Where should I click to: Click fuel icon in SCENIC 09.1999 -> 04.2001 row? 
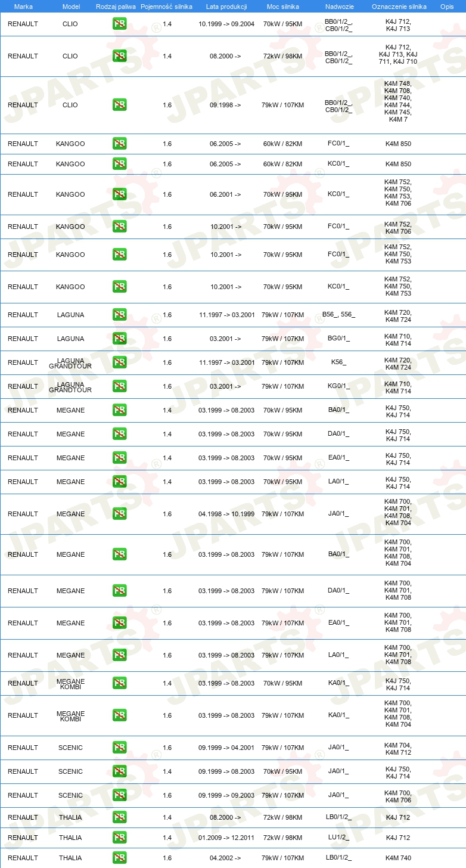[x=119, y=748]
